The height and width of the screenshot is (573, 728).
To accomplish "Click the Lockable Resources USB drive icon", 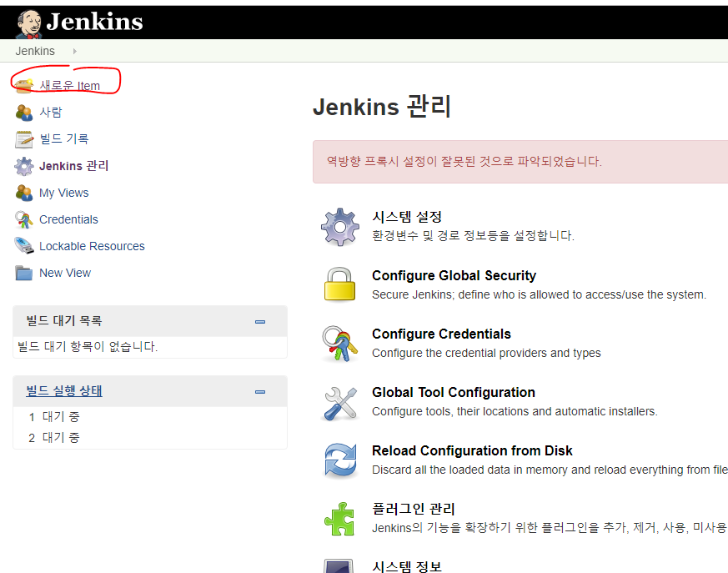I will click(23, 246).
